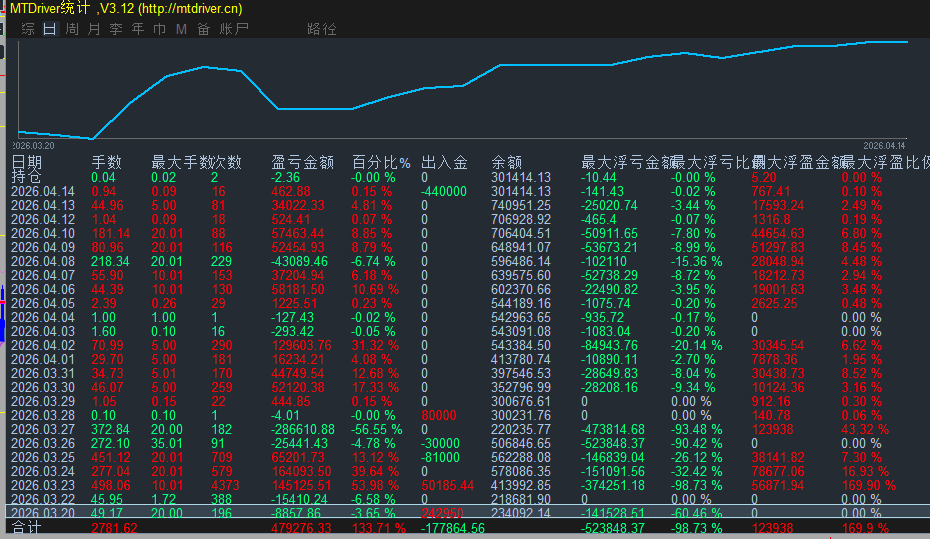The image size is (930, 539).
Task: Click the 日期 column header
Action: coord(27,162)
